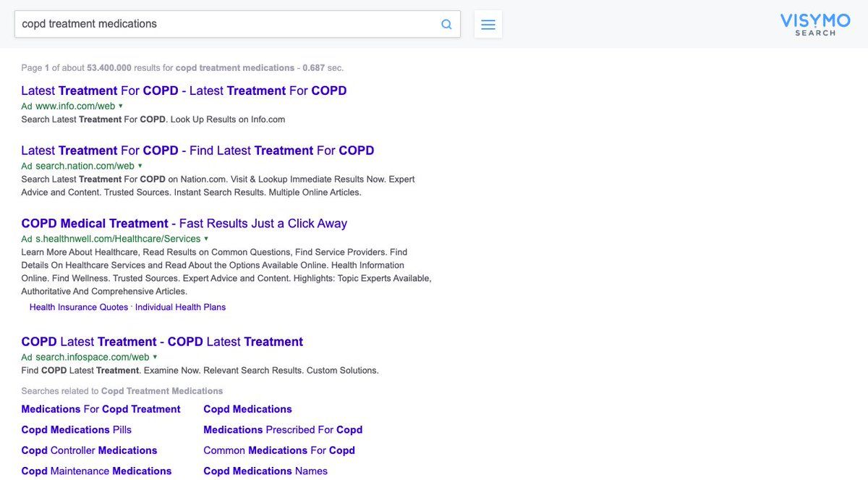Click 'Searches related to Copd Treatment Medications' heading

122,391
